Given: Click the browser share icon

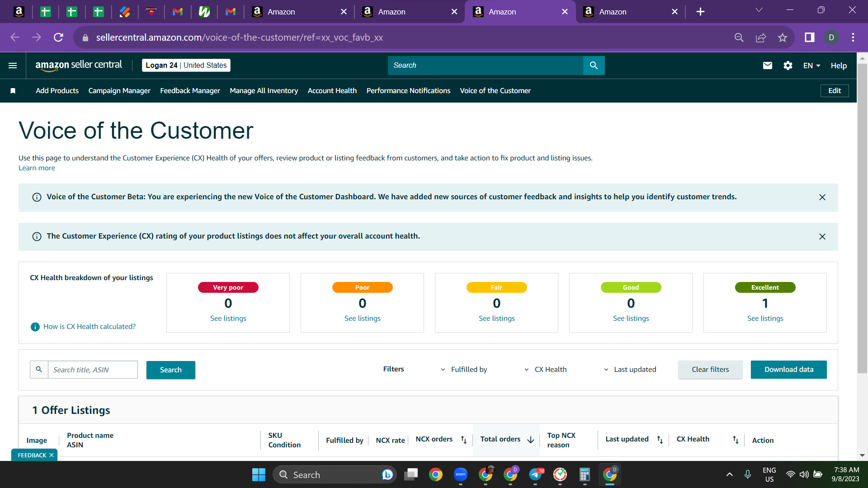Looking at the screenshot, I should point(761,38).
